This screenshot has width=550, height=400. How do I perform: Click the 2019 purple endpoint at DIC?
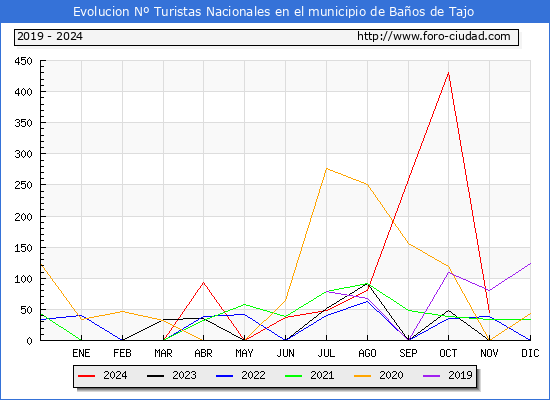pos(530,263)
